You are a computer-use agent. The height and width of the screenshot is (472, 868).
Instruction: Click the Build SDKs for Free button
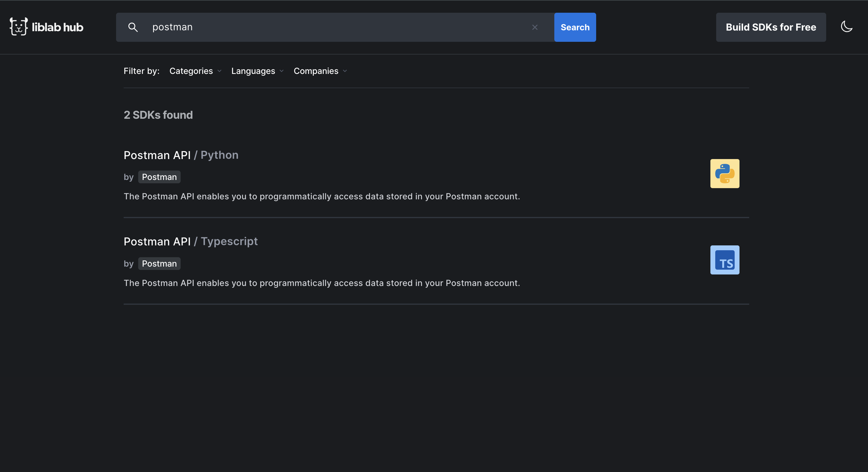(771, 27)
